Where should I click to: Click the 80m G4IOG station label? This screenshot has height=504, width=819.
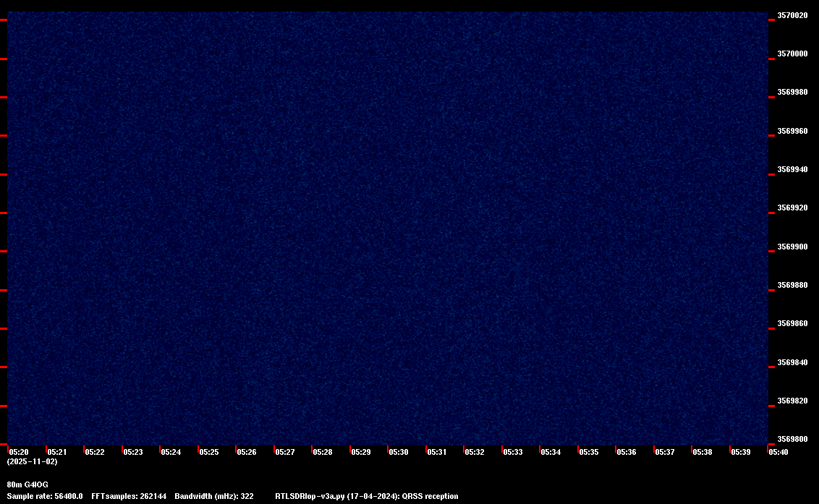click(27, 484)
